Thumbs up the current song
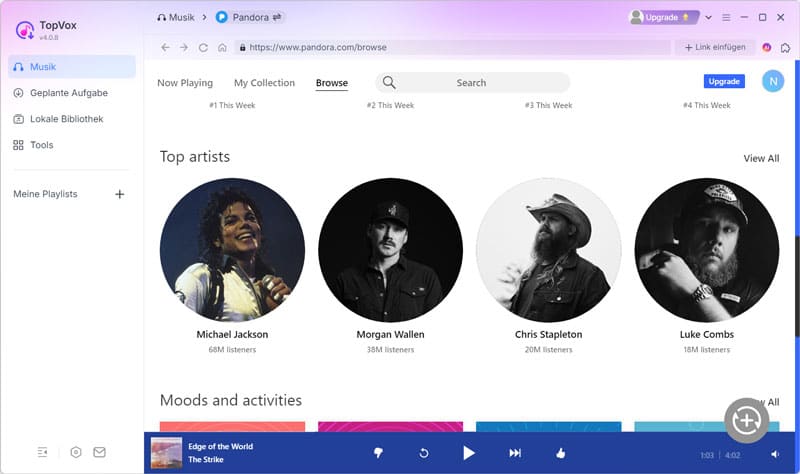 (x=561, y=453)
